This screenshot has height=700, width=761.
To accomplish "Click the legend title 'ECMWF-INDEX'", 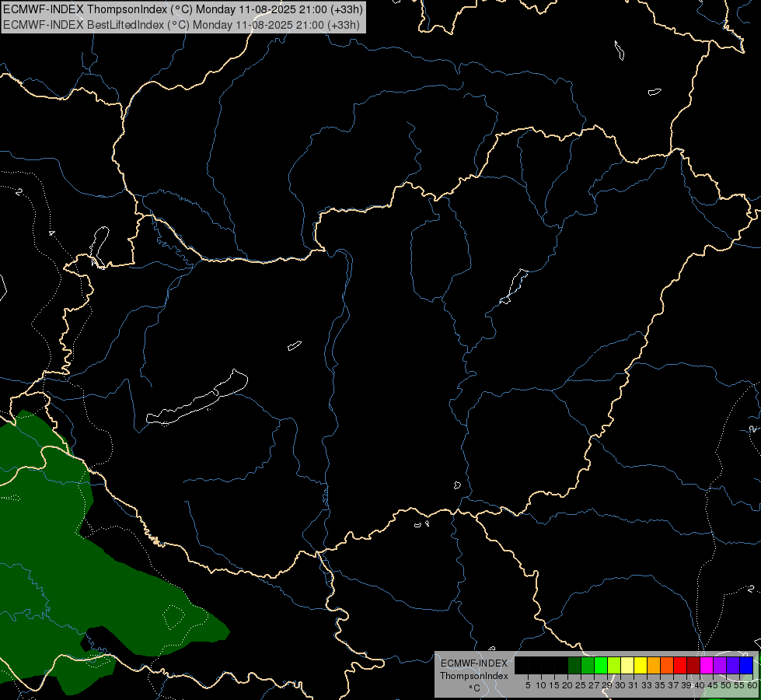I will (x=474, y=663).
